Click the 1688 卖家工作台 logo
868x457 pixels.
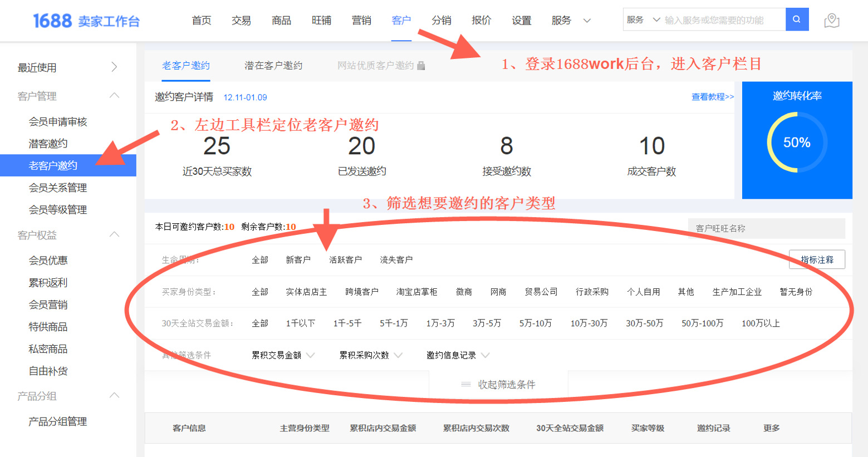pos(86,21)
